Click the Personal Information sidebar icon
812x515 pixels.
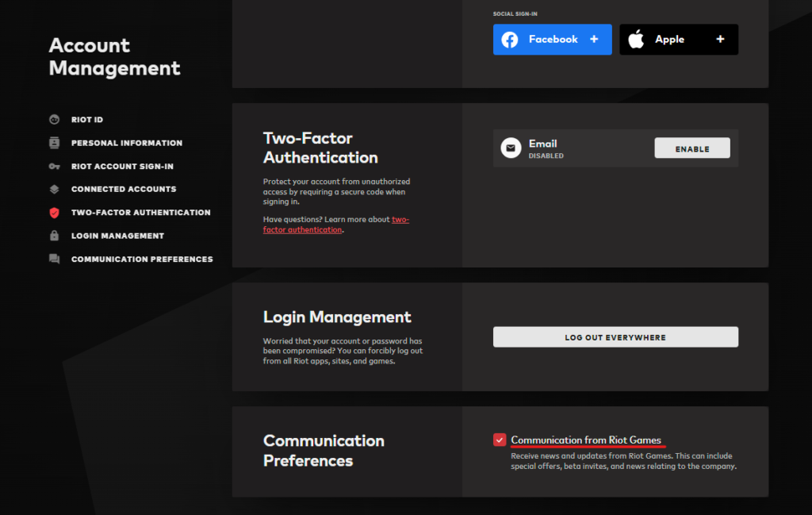point(54,143)
